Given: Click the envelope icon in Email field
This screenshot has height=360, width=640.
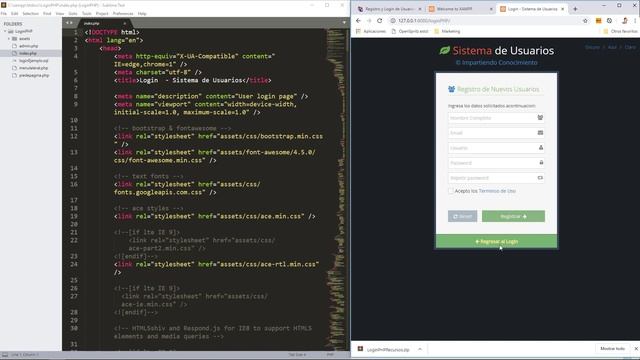Looking at the screenshot, I should (540, 133).
